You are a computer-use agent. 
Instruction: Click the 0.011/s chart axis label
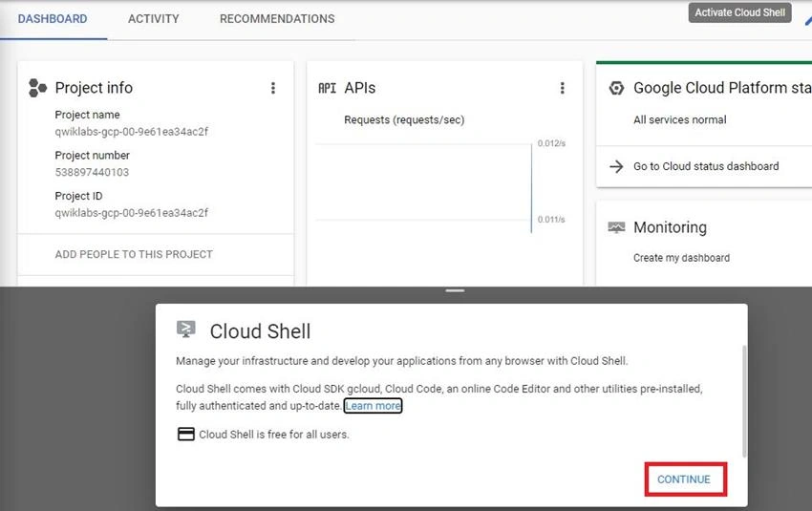click(x=551, y=220)
